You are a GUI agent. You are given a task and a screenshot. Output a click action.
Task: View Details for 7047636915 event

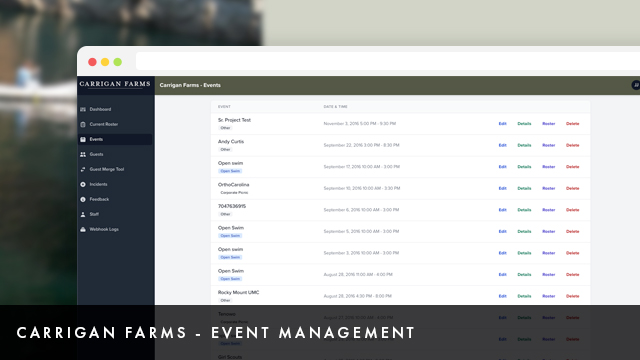[x=524, y=210]
